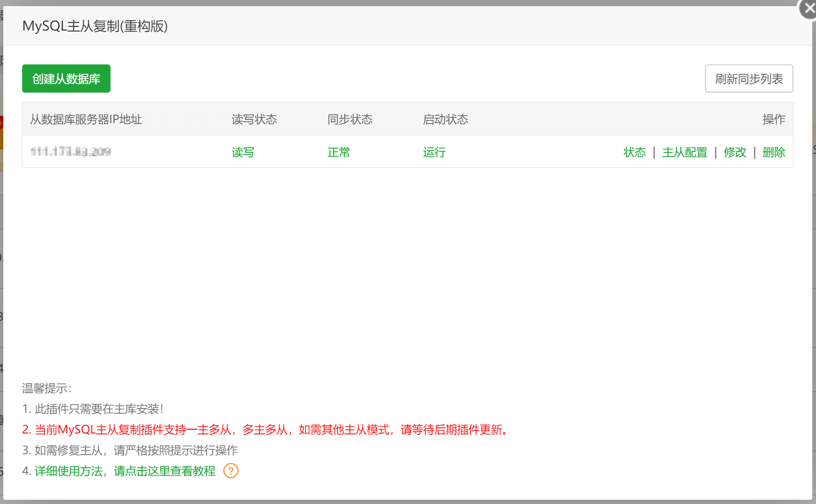
Task: Open 状态 link in slave row
Action: click(x=634, y=152)
